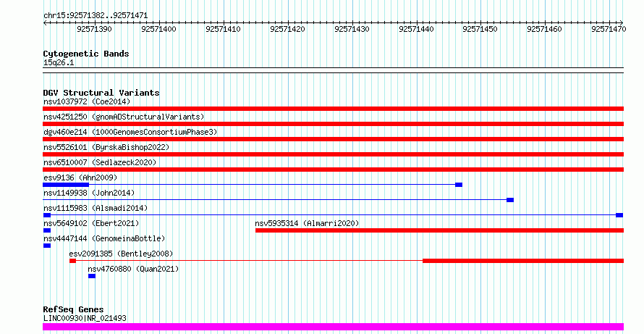
Task: Click the left-end blue block of nsv1115983
Action: click(x=47, y=215)
